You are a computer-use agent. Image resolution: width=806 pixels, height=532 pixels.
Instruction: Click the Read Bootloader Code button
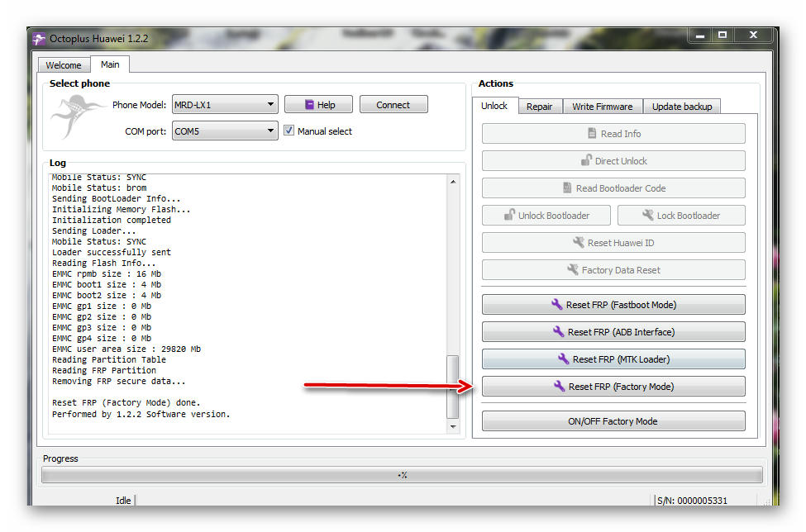[x=613, y=188]
